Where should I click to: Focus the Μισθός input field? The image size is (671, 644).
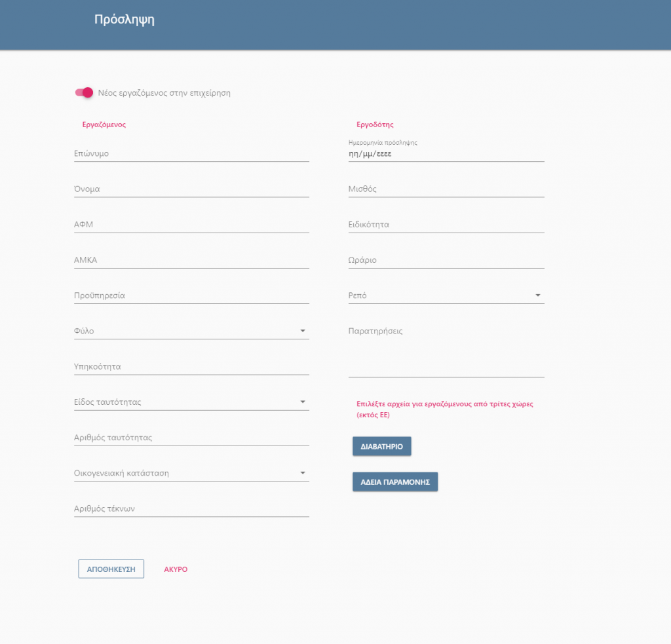[446, 189]
